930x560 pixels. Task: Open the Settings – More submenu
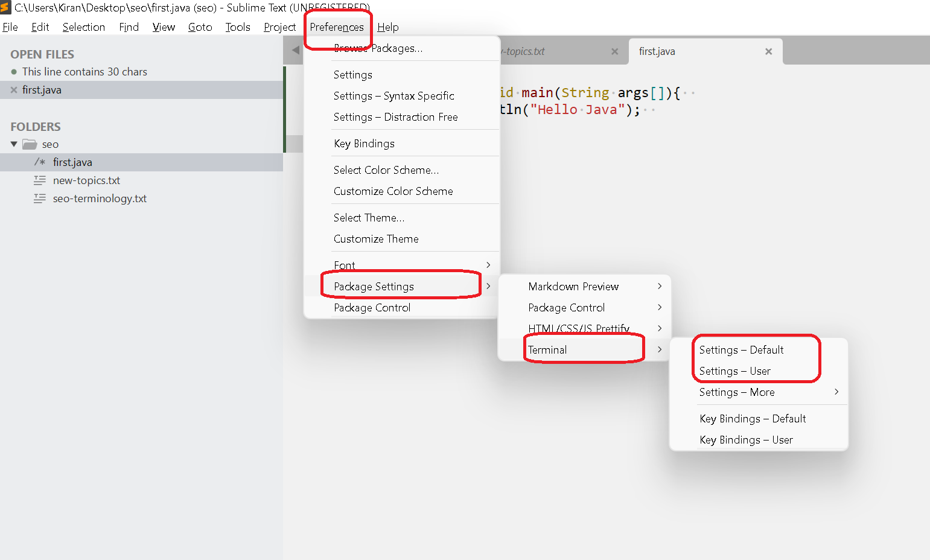737,392
